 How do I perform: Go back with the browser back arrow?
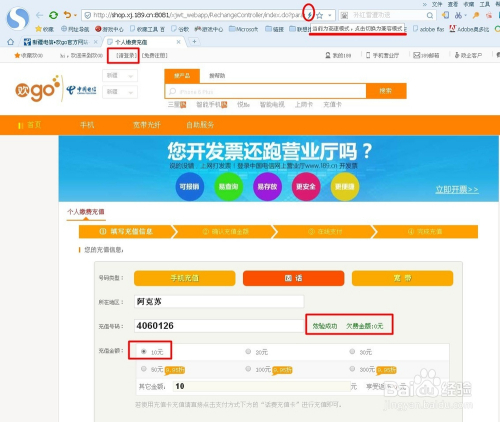tap(39, 15)
